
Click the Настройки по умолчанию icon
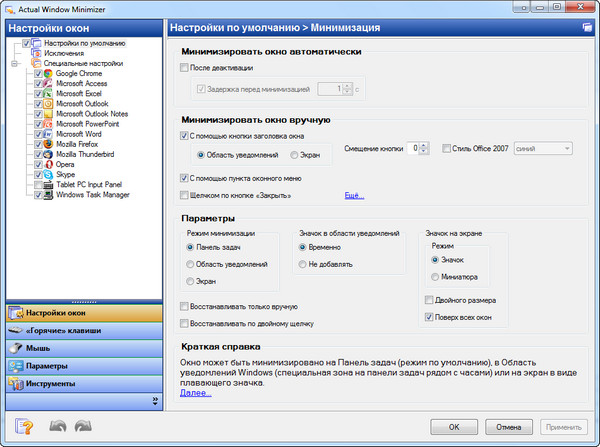pyautogui.click(x=36, y=43)
